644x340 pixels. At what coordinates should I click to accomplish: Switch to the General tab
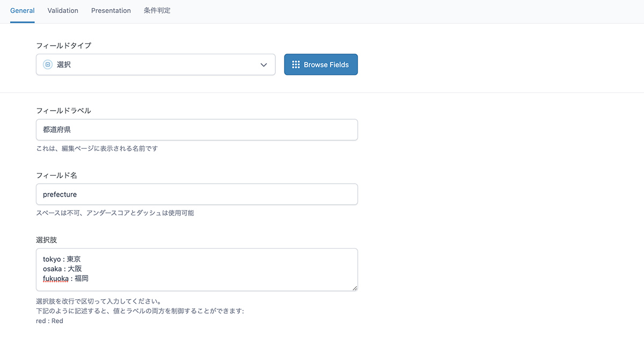tap(23, 11)
